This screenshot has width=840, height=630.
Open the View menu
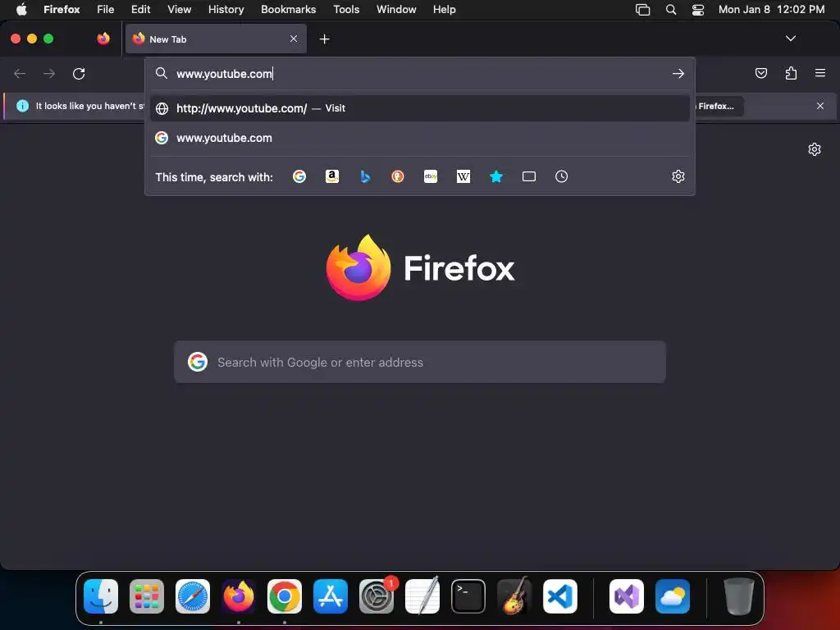click(x=180, y=9)
